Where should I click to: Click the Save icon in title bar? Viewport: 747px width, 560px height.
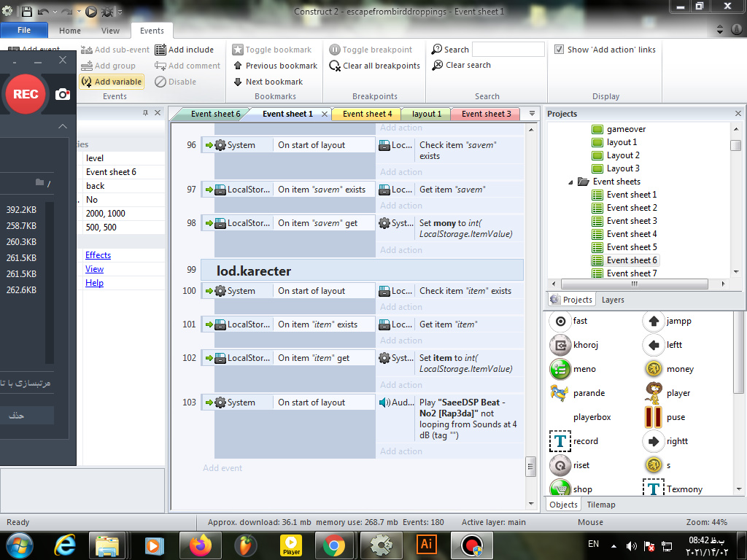click(27, 12)
